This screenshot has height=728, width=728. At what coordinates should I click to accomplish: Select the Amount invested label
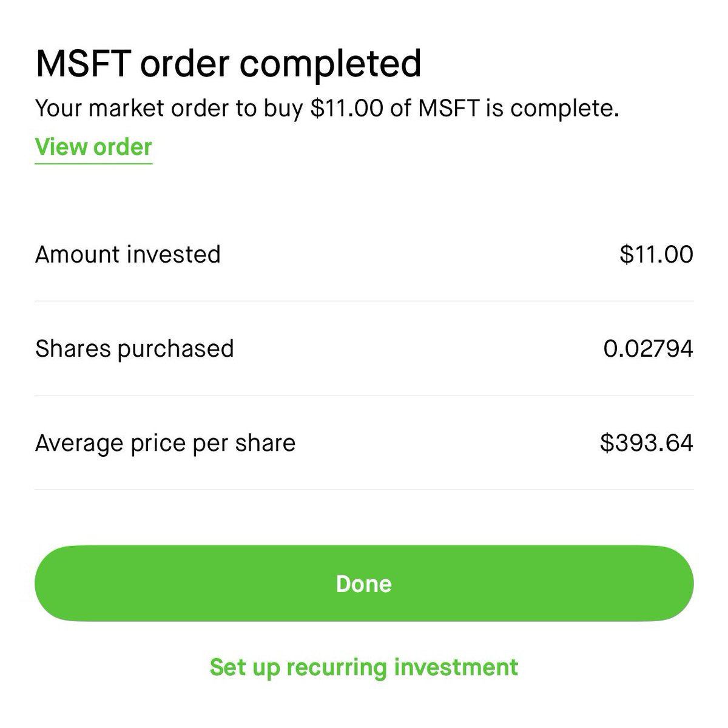(128, 255)
